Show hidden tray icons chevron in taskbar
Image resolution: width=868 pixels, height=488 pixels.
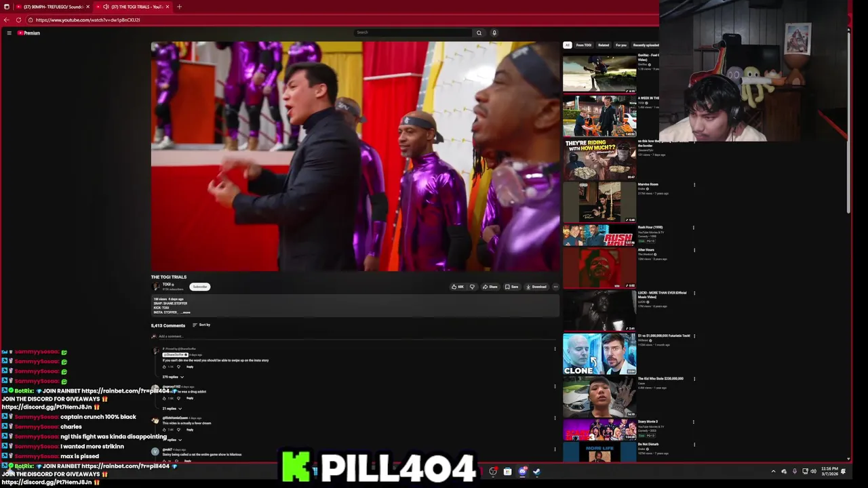pyautogui.click(x=773, y=471)
